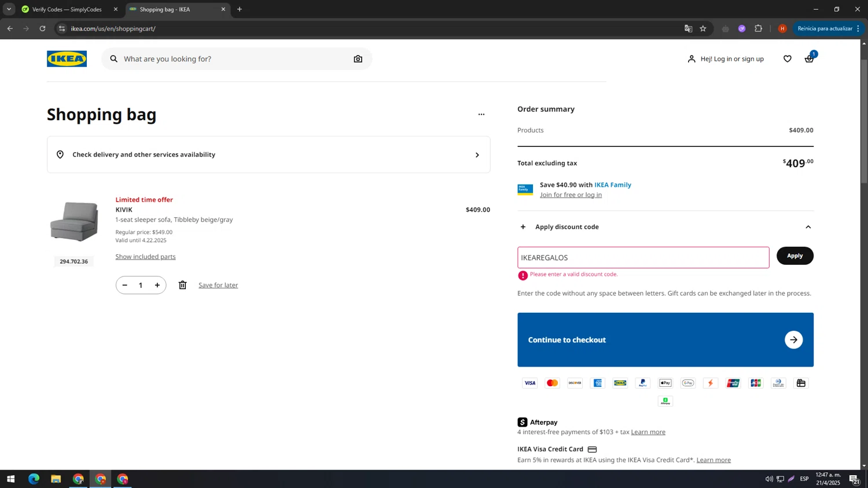Bookmark this page with star icon
Screen dimensions: 868x488
pos(703,28)
